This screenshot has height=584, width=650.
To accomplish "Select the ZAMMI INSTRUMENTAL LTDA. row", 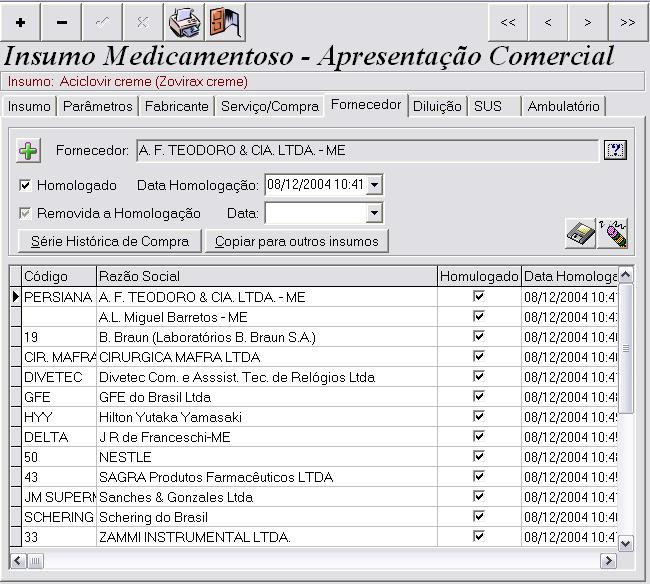I will (194, 537).
